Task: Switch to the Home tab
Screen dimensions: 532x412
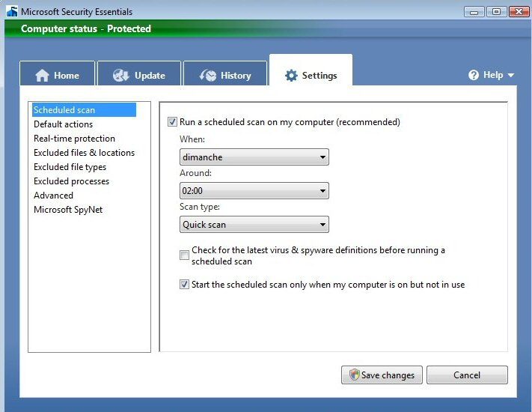Action: [x=57, y=73]
